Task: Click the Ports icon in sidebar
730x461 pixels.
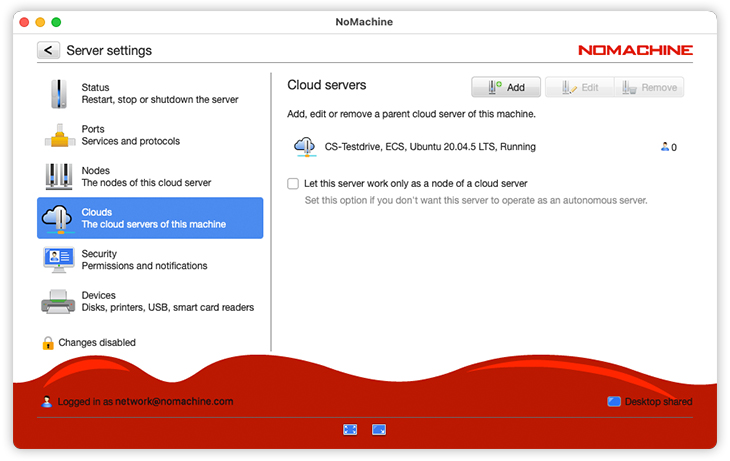Action: click(59, 135)
